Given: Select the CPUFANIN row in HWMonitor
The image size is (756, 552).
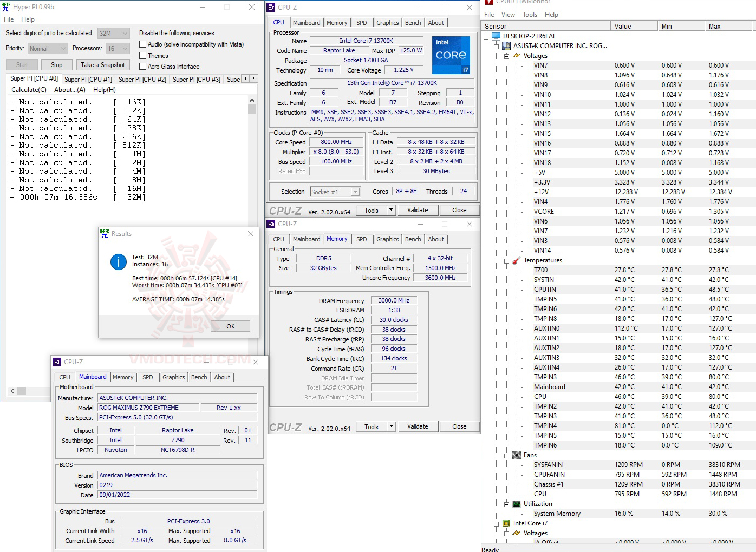Looking at the screenshot, I should coord(643,475).
